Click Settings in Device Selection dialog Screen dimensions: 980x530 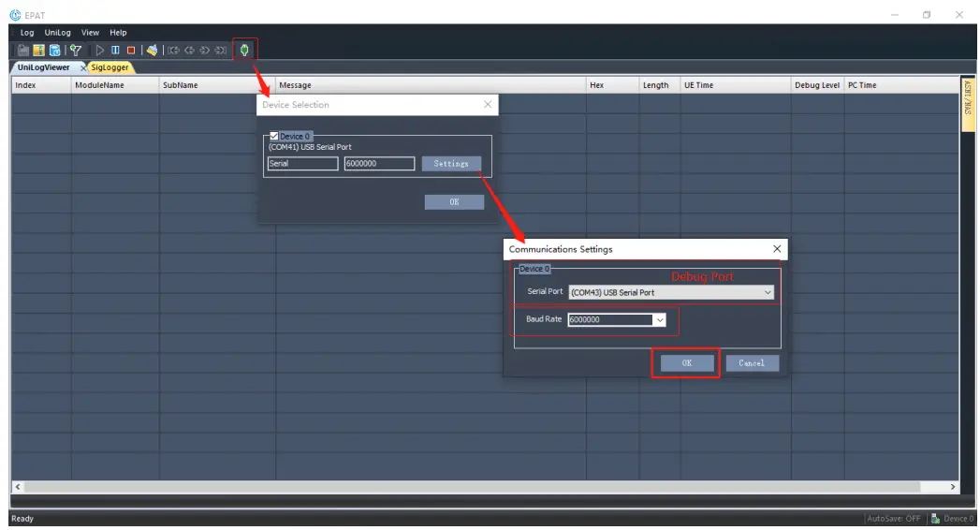click(451, 164)
